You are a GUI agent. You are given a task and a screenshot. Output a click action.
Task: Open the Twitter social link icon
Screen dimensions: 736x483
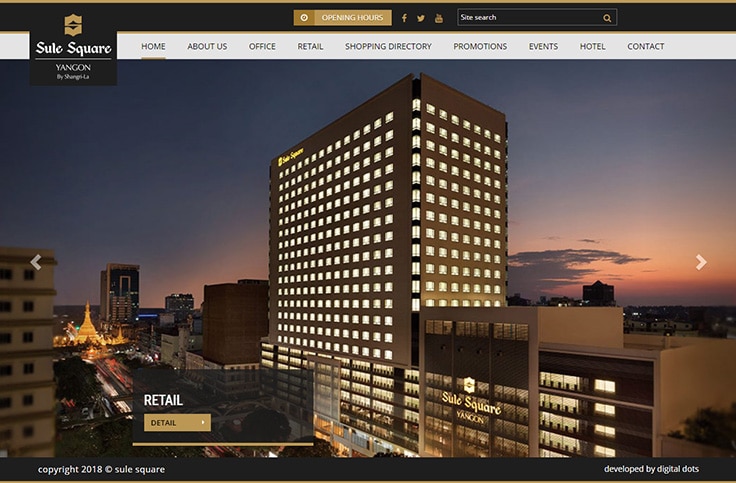coord(421,18)
